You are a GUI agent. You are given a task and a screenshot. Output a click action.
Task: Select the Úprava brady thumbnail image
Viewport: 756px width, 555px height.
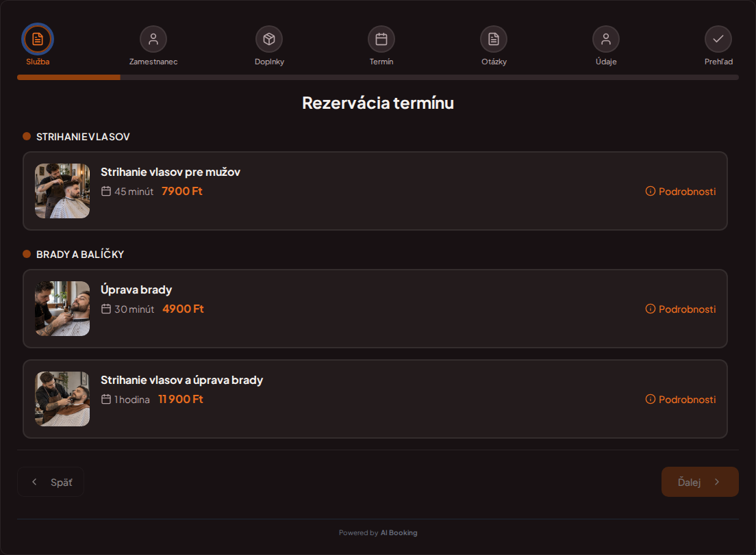[x=62, y=309]
